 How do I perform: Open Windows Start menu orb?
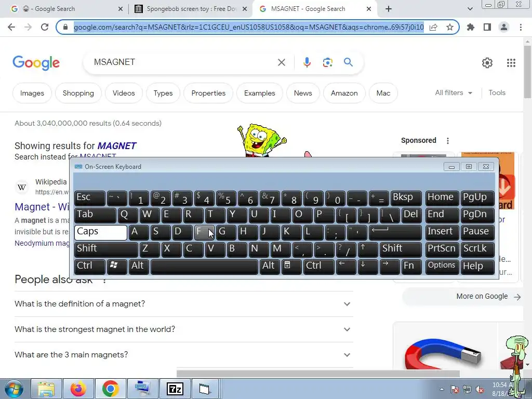[13, 389]
